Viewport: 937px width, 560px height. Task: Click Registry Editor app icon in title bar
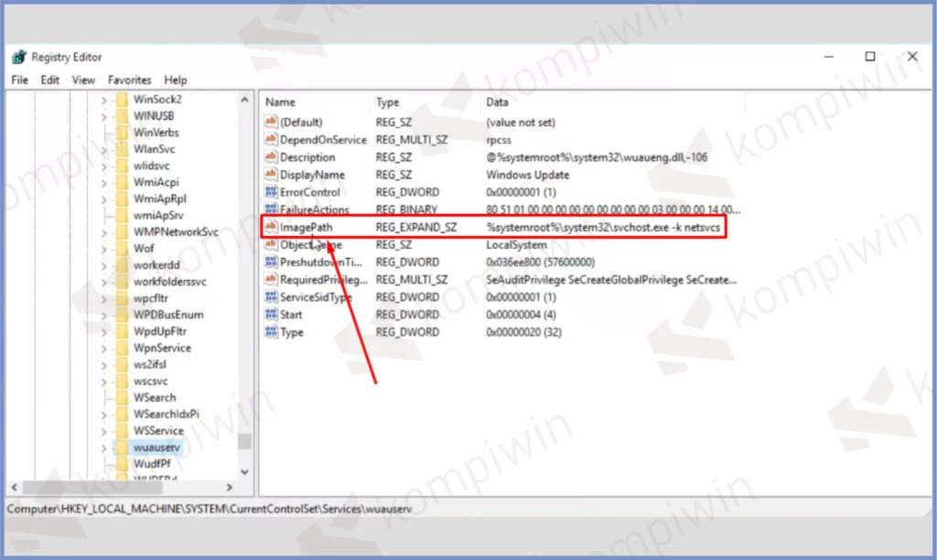point(19,57)
